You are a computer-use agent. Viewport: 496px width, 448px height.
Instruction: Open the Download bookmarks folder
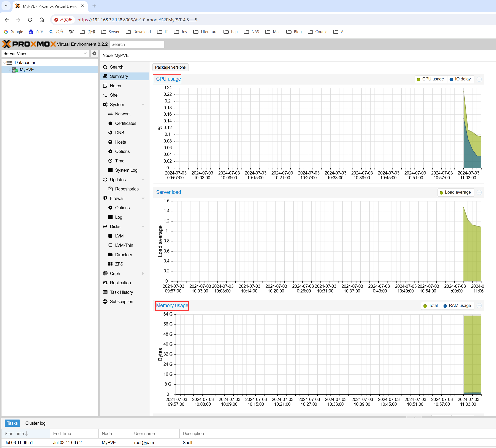(138, 32)
